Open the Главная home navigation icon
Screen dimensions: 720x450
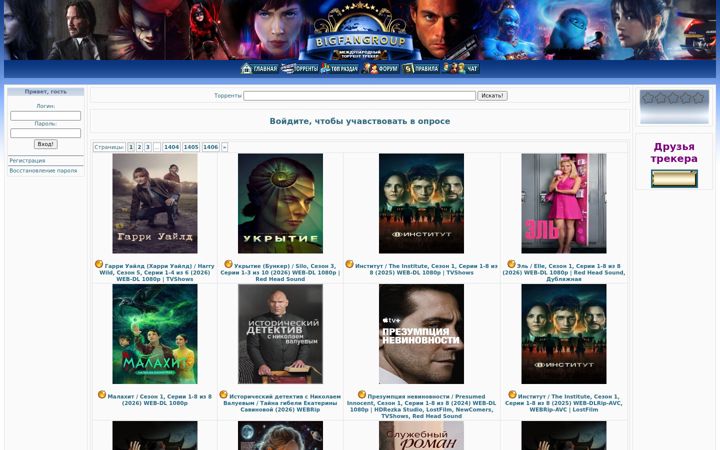259,68
